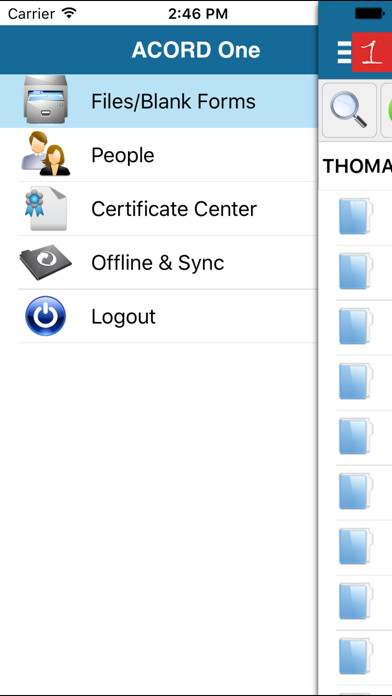Open the People menu item

click(x=158, y=155)
